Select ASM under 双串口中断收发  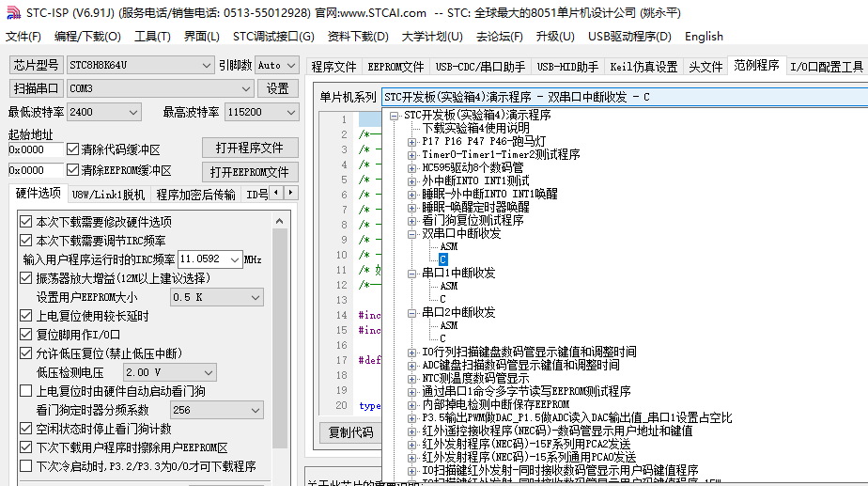pyautogui.click(x=449, y=246)
